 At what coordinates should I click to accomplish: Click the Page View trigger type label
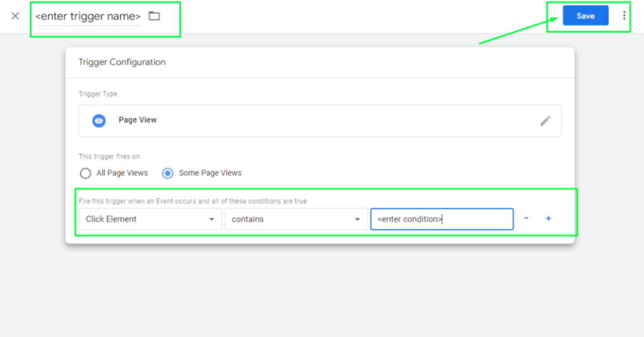[x=138, y=120]
